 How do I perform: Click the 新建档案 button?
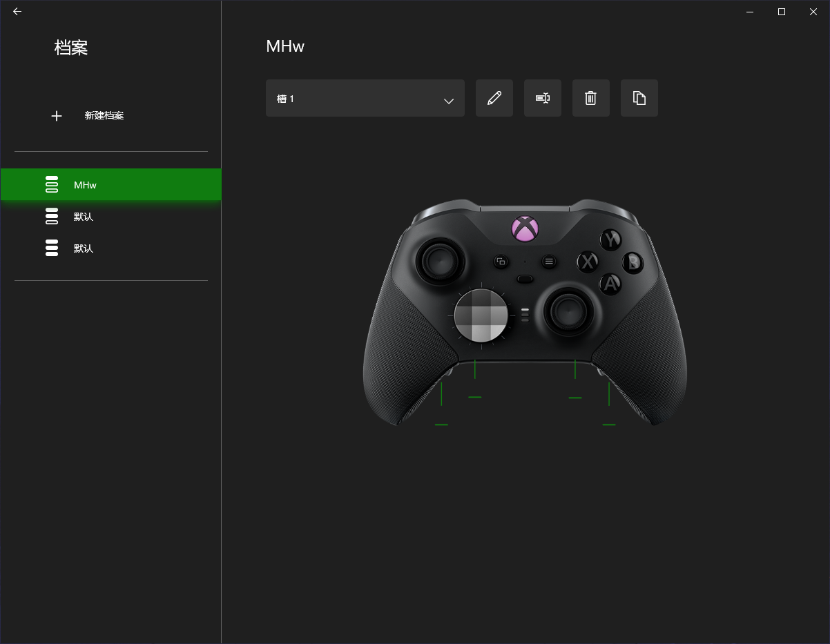point(104,116)
